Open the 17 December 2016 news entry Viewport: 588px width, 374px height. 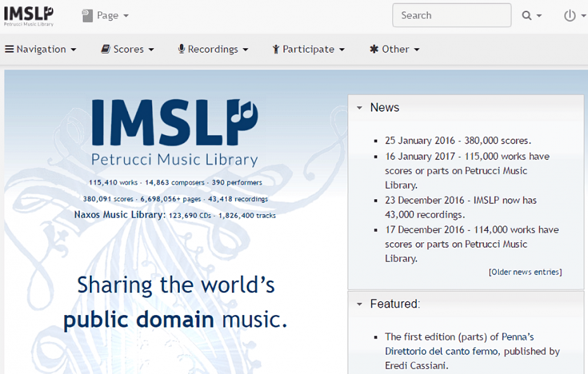pyautogui.click(x=472, y=244)
